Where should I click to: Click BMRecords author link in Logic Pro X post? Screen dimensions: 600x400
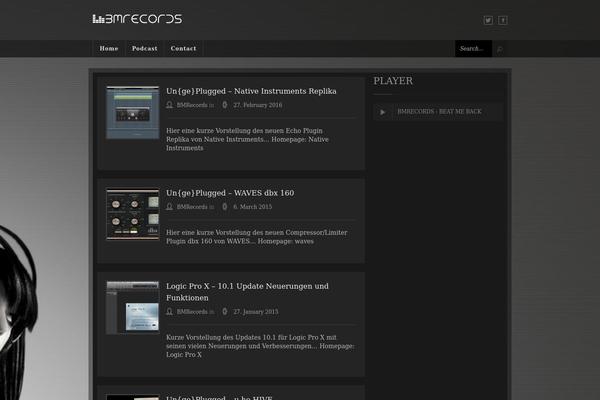tap(192, 312)
